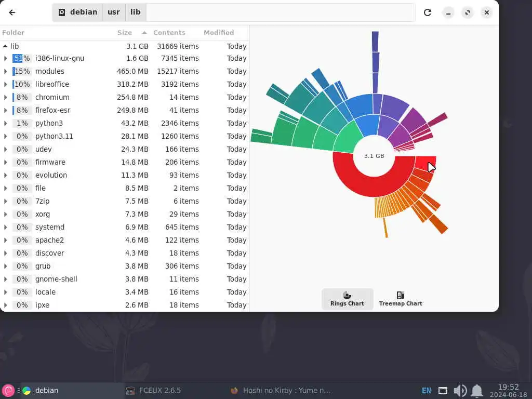Click the 15217 items count for modules
The width and height of the screenshot is (532, 399).
[x=178, y=71]
